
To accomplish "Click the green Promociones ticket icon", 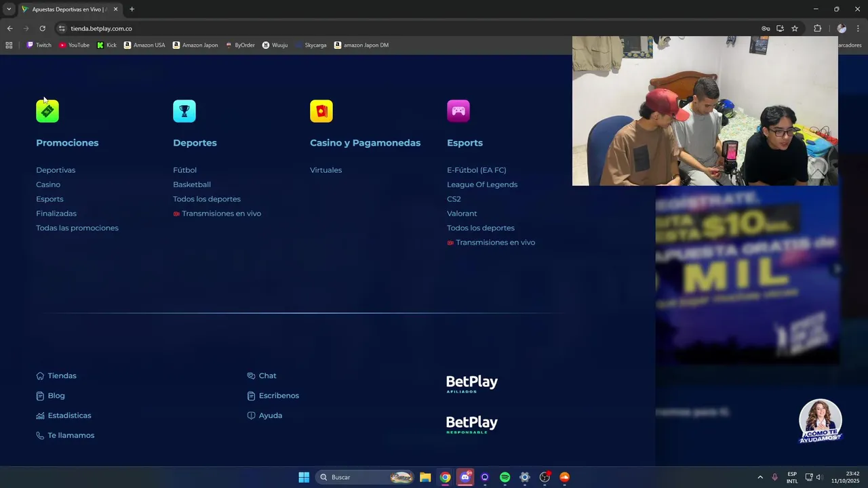I will pyautogui.click(x=47, y=111).
